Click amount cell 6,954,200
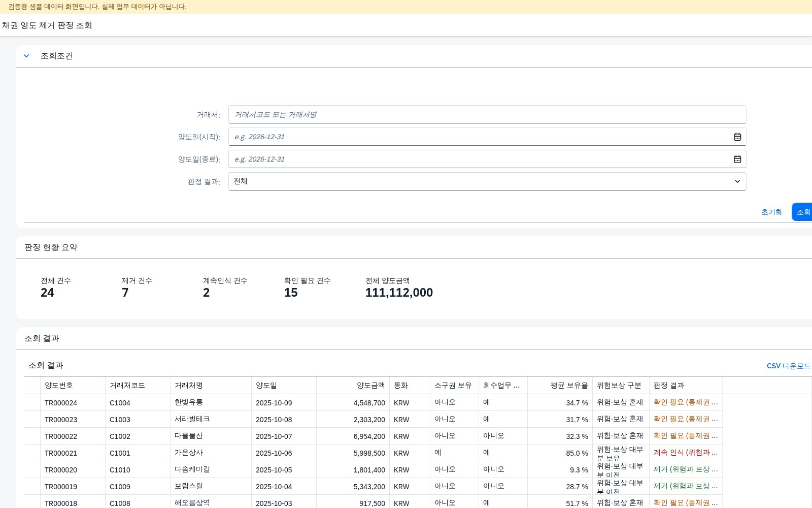The width and height of the screenshot is (812, 508). pos(369,436)
